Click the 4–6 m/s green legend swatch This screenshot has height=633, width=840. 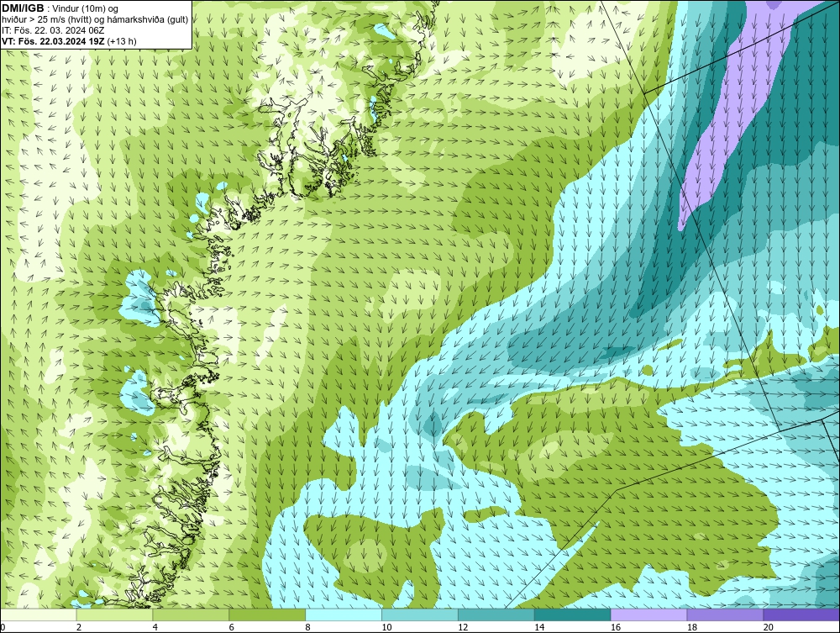[x=191, y=615]
